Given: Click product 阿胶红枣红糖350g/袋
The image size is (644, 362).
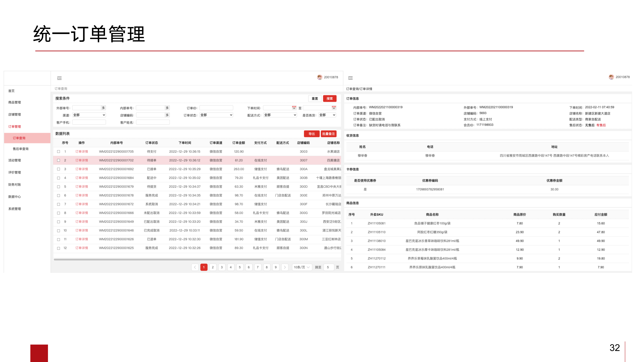Looking at the screenshot, I should pyautogui.click(x=432, y=232).
